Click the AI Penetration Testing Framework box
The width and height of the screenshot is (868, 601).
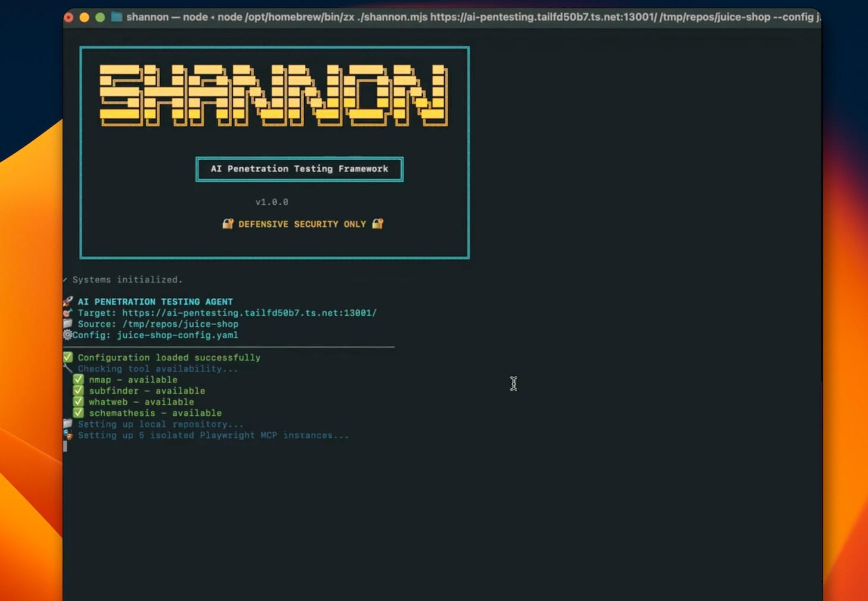pyautogui.click(x=299, y=169)
